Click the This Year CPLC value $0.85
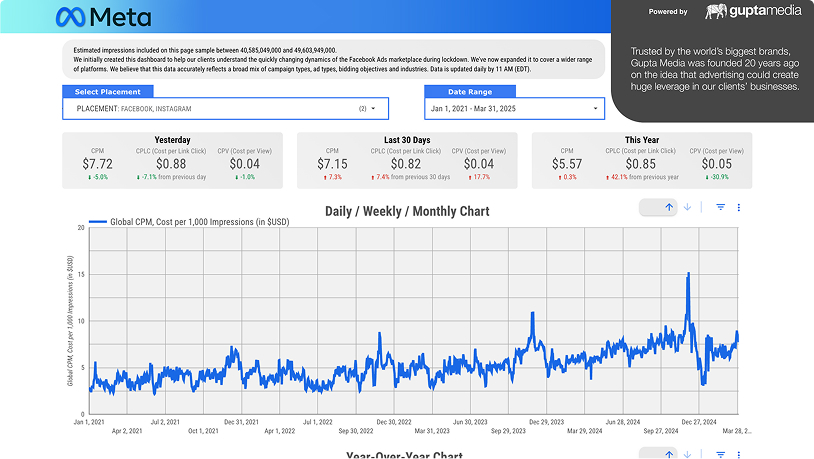 tap(641, 164)
